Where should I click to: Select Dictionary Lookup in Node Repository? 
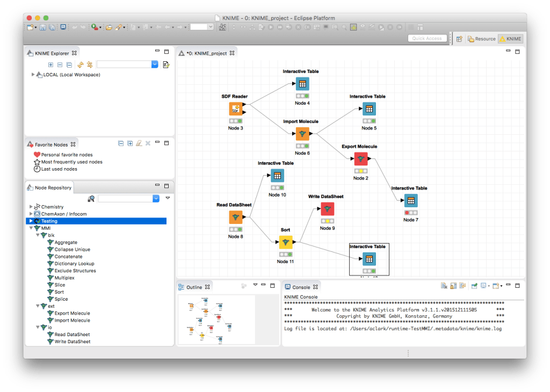[x=74, y=264]
